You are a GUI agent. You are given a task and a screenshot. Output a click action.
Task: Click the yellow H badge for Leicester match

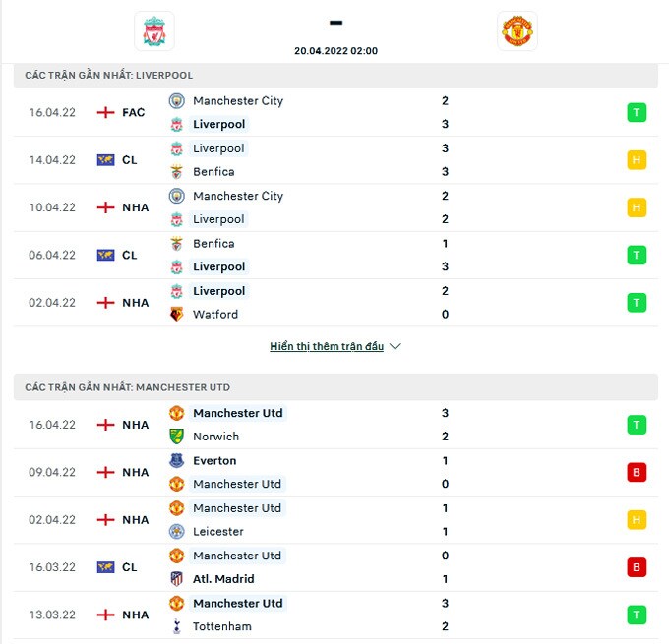point(637,520)
